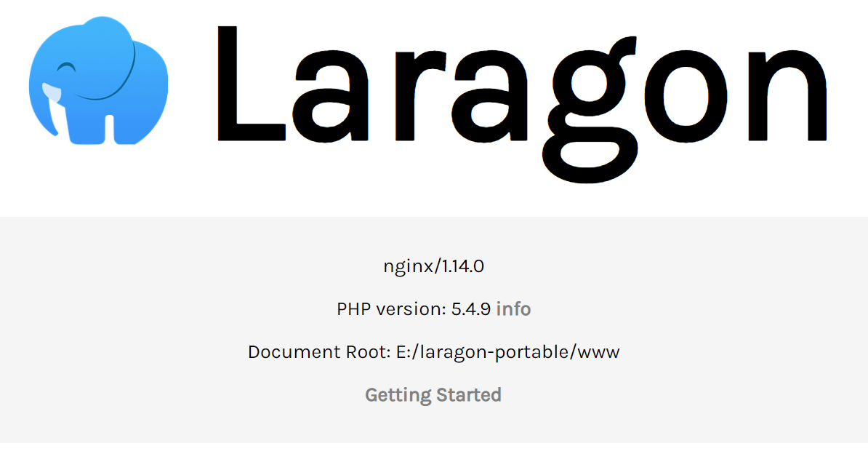
Task: Click the Document Root path text
Action: click(434, 352)
